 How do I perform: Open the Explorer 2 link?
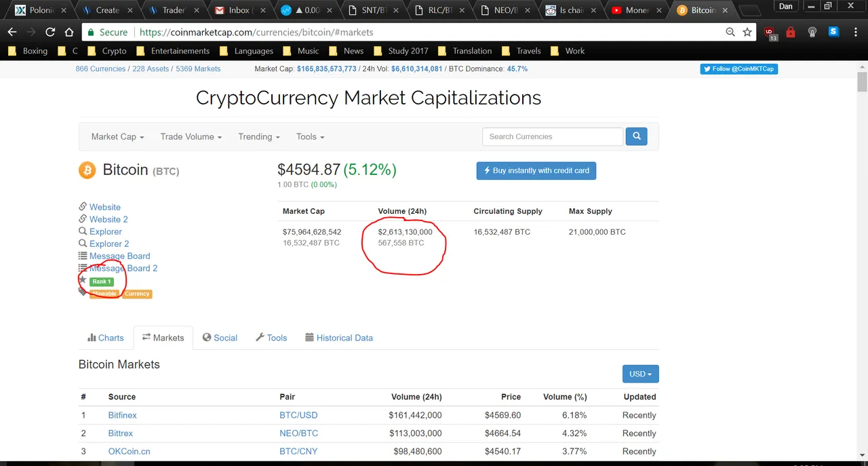109,244
